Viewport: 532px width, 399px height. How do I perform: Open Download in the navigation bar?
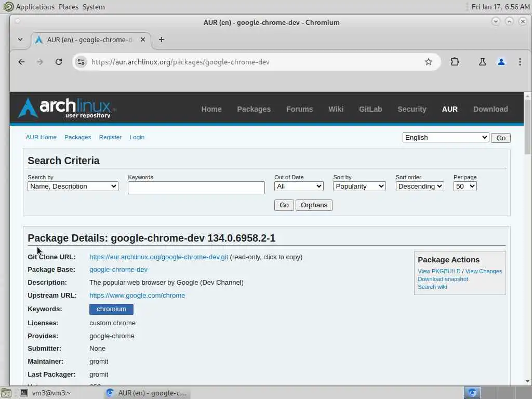(490, 109)
